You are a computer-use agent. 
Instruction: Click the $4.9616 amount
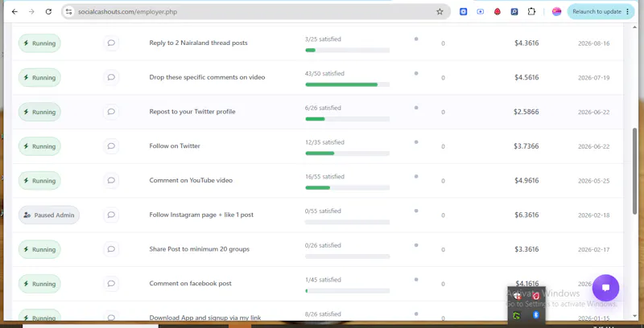pos(526,181)
